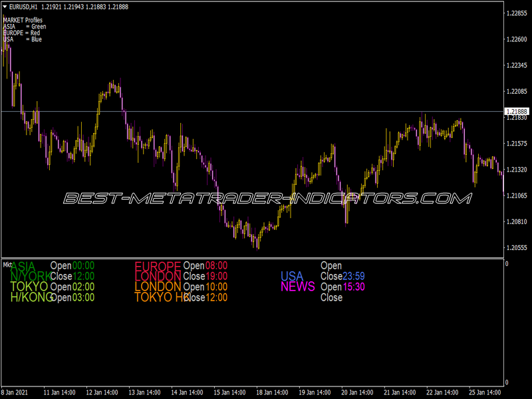Click the '19 Jan 14:00' time axis label
This screenshot has height=399, width=532.
click(315, 392)
